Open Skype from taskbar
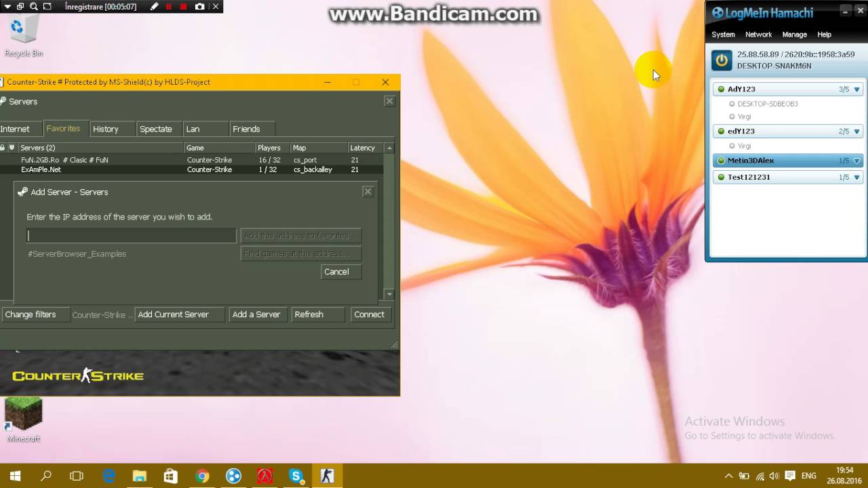The image size is (868, 488). pos(296,476)
